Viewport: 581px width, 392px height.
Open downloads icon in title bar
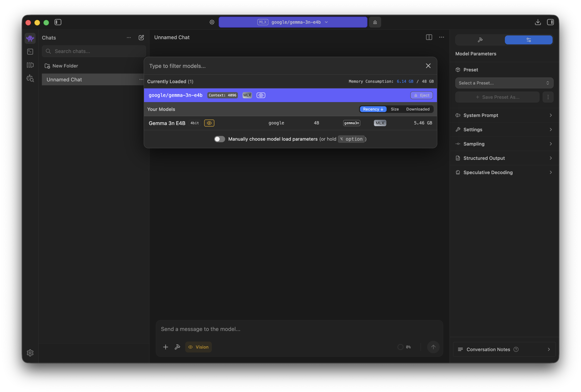538,22
